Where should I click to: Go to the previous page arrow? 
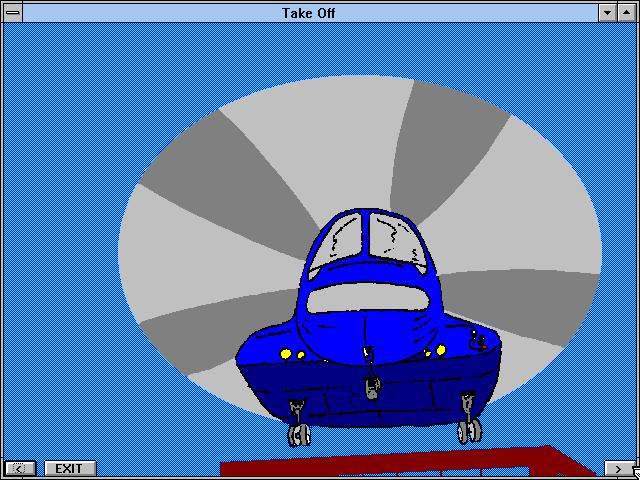tap(20, 469)
